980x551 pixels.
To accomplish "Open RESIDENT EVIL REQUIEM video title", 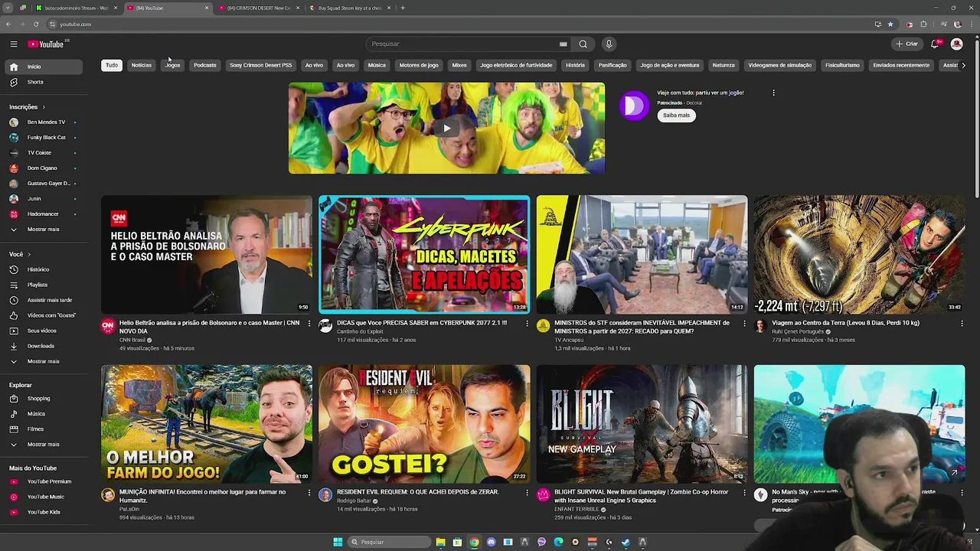I will pyautogui.click(x=417, y=492).
